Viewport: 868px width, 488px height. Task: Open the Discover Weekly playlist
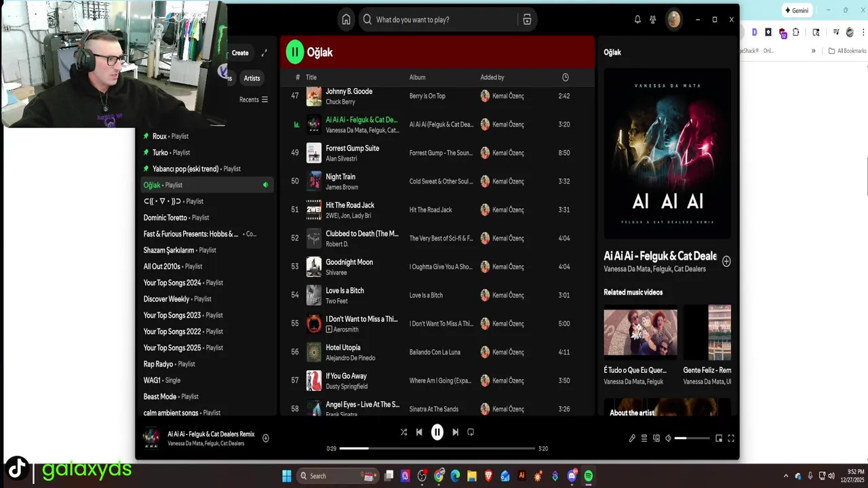pyautogui.click(x=207, y=299)
